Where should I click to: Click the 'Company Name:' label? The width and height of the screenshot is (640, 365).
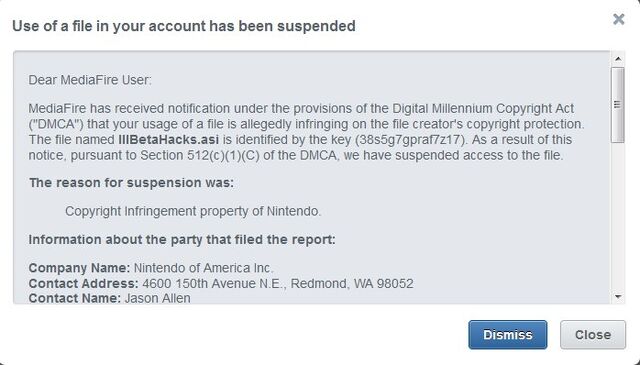[79, 268]
